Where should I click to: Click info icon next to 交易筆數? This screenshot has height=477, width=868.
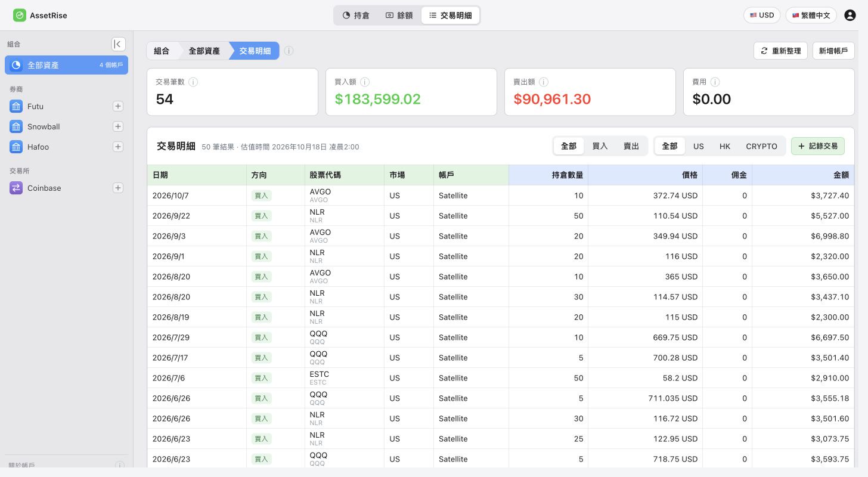193,82
